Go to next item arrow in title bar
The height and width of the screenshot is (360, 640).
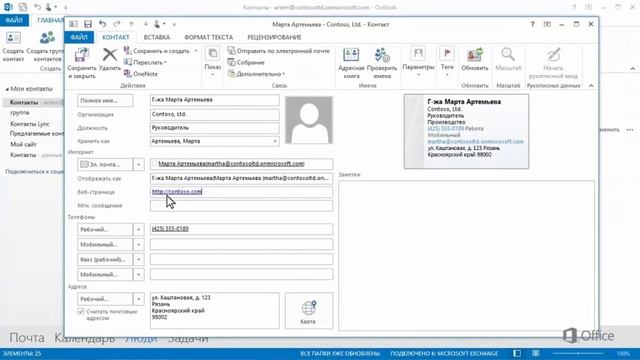[146, 24]
